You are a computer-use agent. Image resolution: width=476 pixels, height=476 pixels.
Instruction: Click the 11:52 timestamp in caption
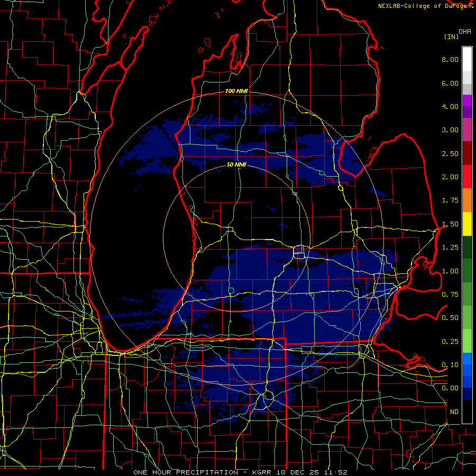336,472
